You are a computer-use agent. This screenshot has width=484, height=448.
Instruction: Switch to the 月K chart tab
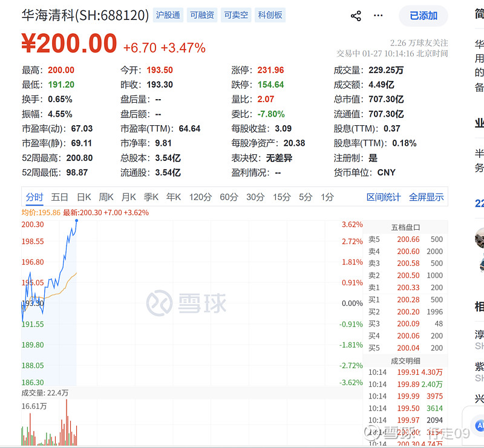click(128, 197)
